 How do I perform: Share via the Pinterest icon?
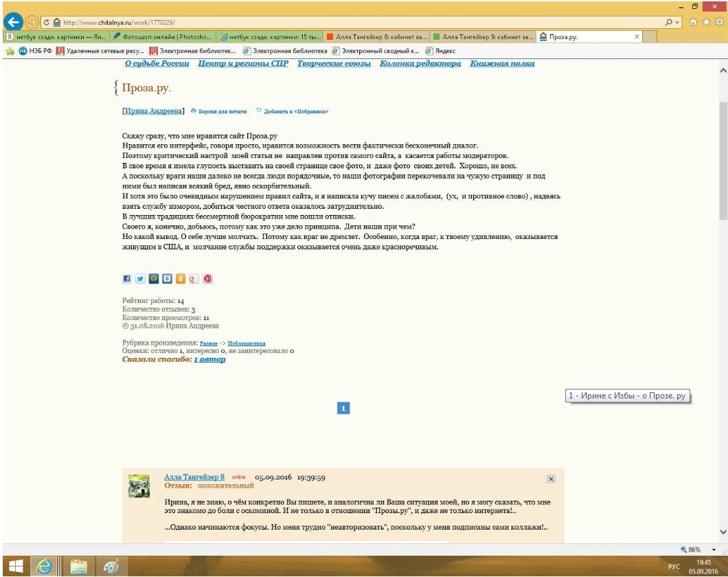click(207, 278)
